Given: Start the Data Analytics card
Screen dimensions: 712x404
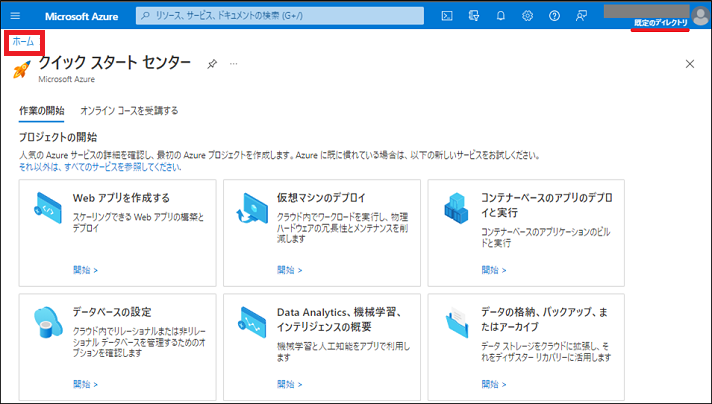Looking at the screenshot, I should pyautogui.click(x=290, y=384).
